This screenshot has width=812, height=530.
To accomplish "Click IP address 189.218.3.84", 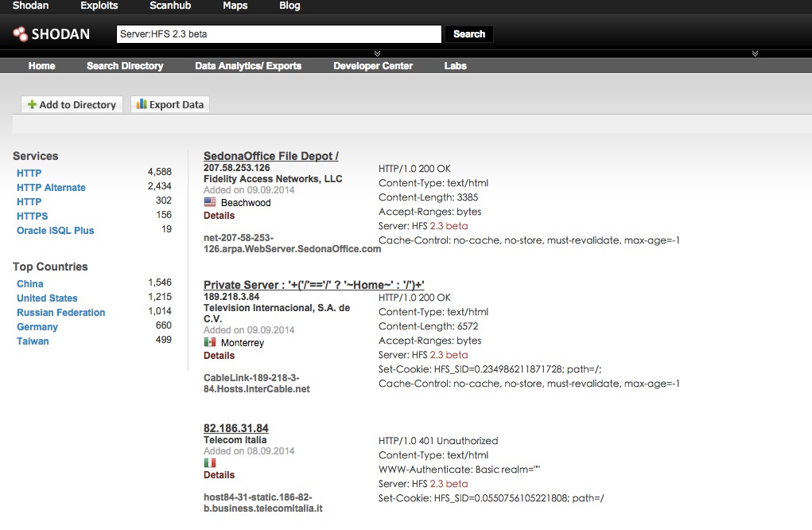I will point(231,297).
